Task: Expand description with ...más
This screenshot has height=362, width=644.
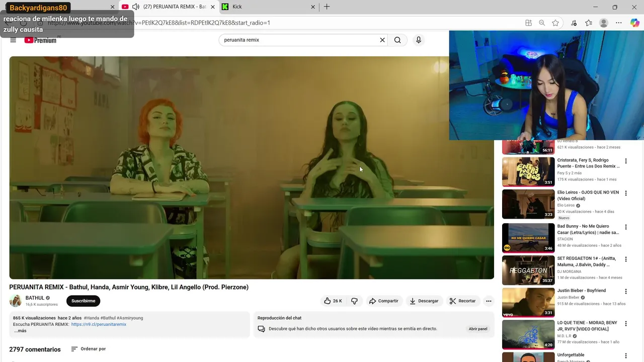Action: pos(20,331)
